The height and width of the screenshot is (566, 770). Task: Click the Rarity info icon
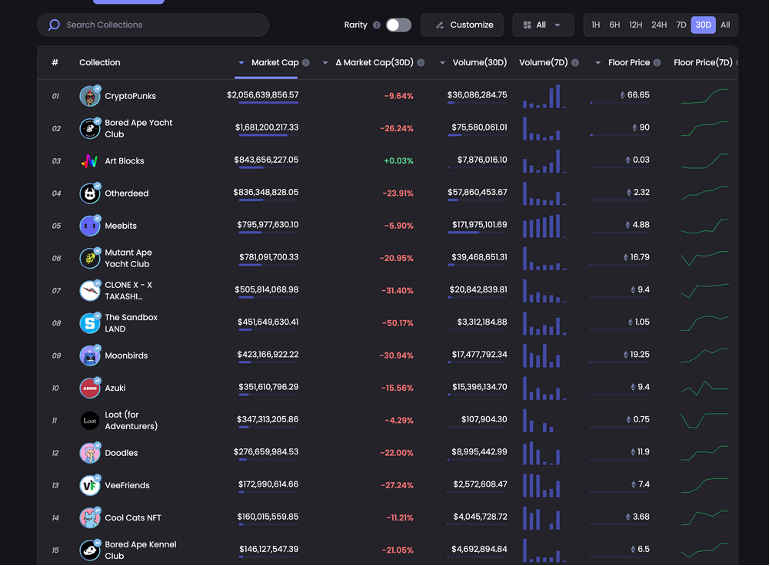(377, 25)
